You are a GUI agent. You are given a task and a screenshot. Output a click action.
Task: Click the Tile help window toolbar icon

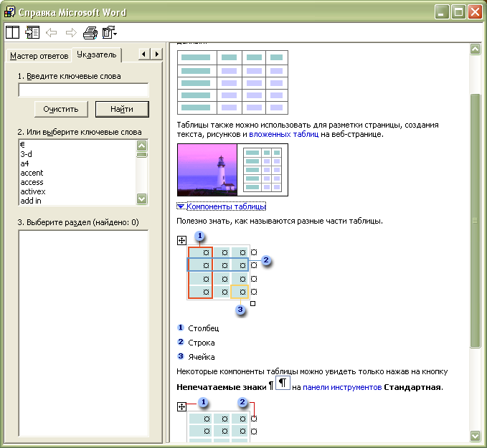pyautogui.click(x=12, y=32)
